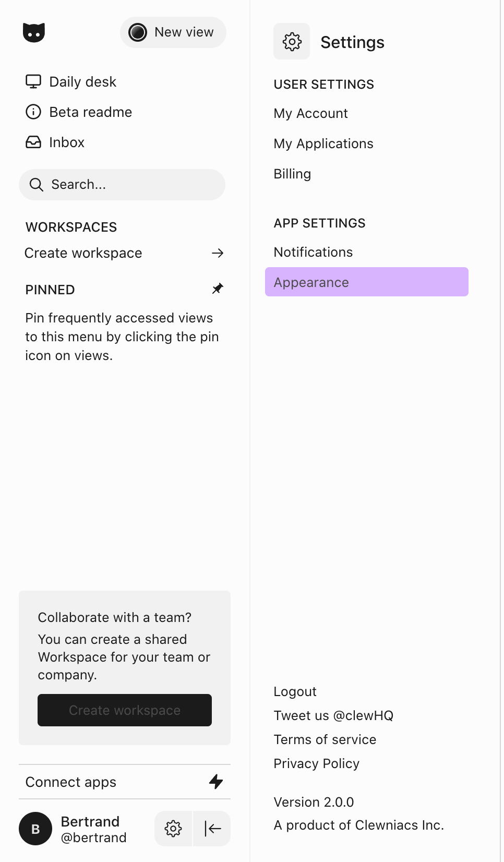Open Terms of service
This screenshot has height=862, width=504.
coord(325,739)
